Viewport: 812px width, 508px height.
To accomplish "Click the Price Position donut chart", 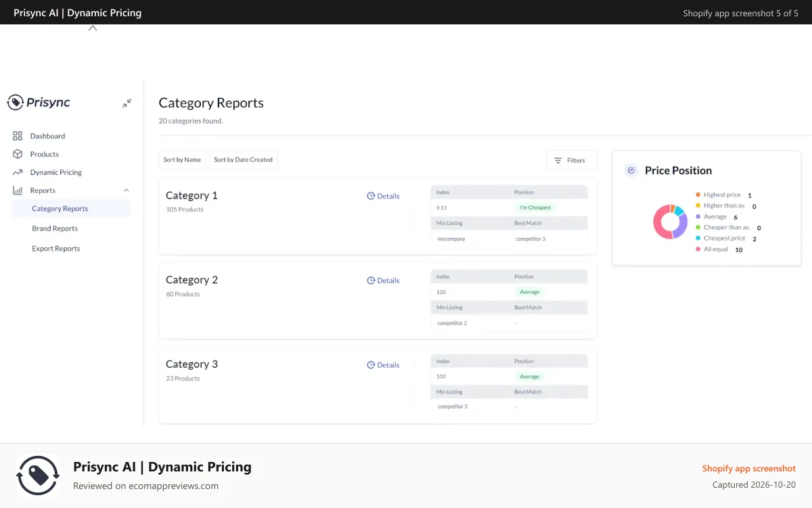I will coord(671,221).
